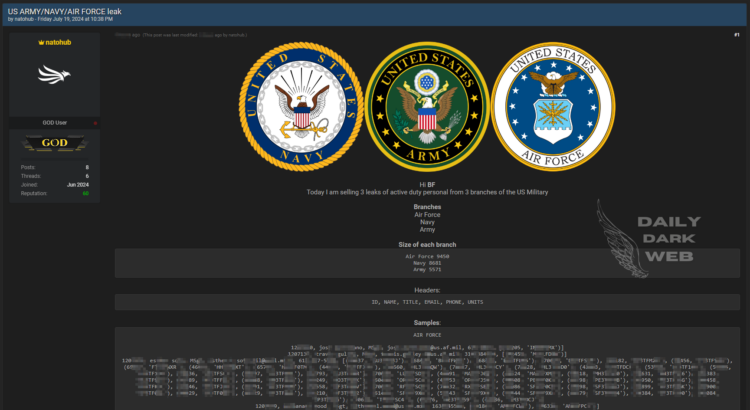This screenshot has height=410, width=750.
Task: Click the 'Hi BF' greeting line
Action: coord(427,185)
